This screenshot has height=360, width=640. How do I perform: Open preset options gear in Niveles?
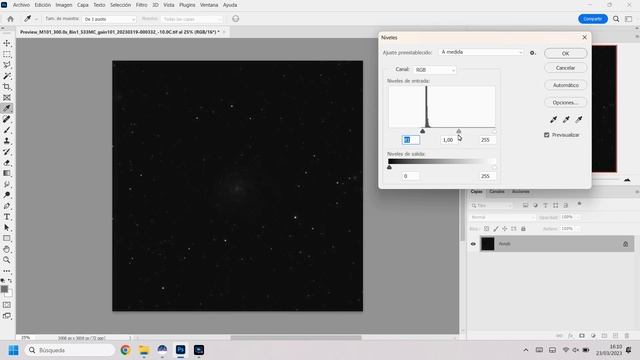(533, 53)
